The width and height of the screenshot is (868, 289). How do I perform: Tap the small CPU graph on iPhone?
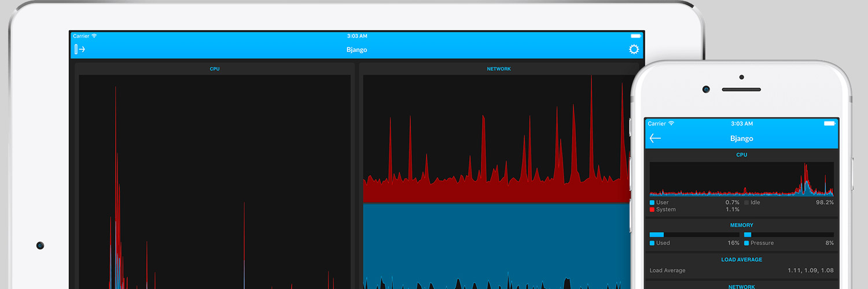coord(742,179)
